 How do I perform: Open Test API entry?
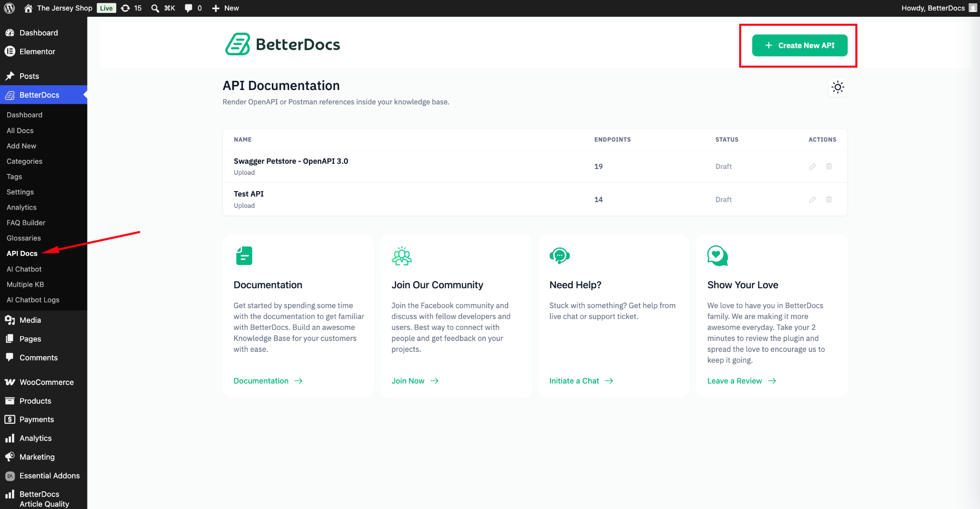(x=249, y=194)
